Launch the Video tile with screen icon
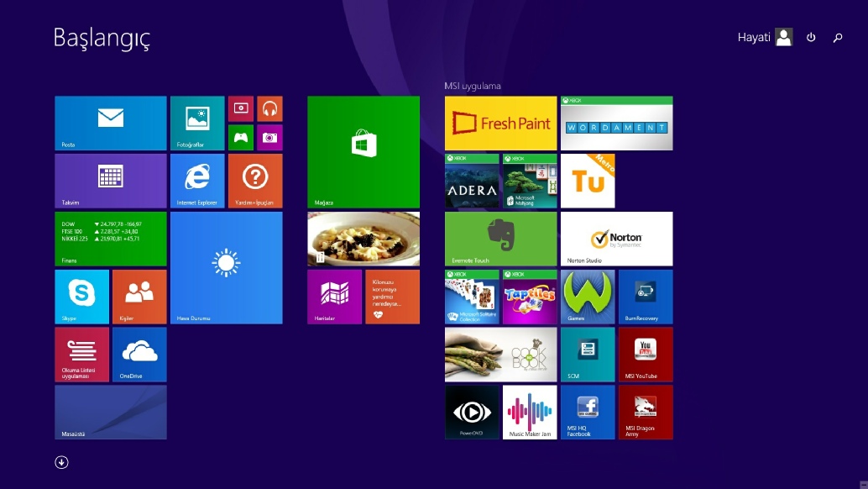 (241, 108)
